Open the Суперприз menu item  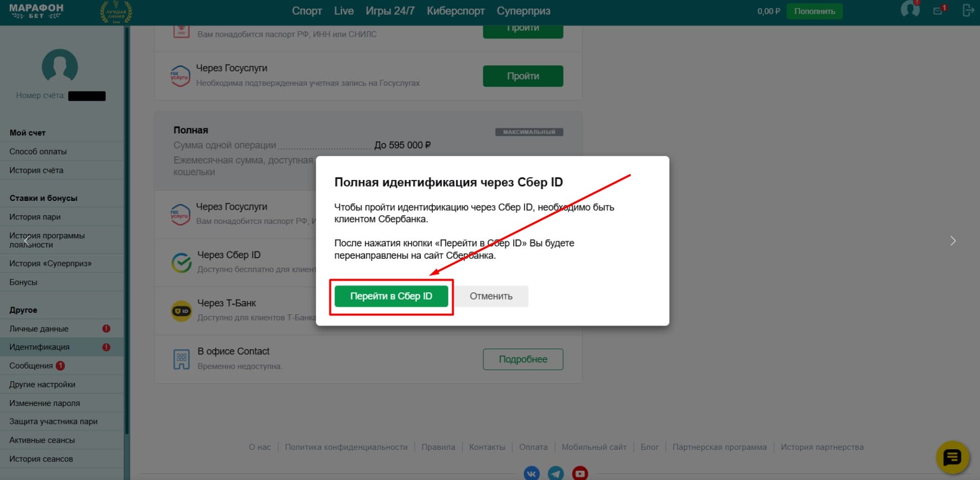(x=523, y=11)
